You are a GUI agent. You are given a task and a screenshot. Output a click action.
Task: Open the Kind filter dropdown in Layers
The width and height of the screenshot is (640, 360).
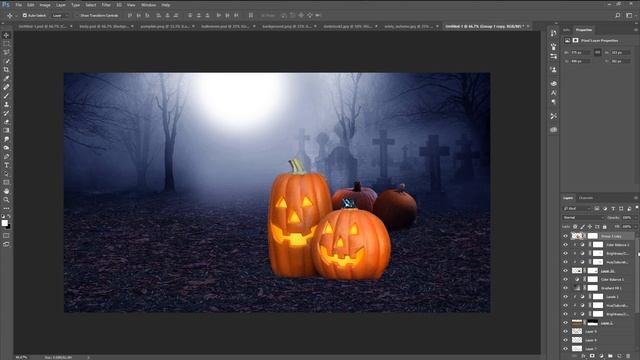pos(577,209)
